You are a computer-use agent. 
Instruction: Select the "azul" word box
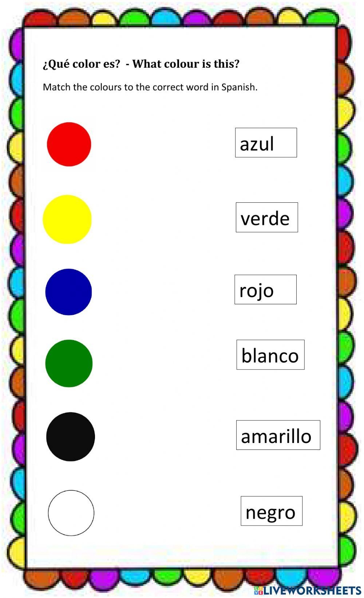(x=266, y=143)
